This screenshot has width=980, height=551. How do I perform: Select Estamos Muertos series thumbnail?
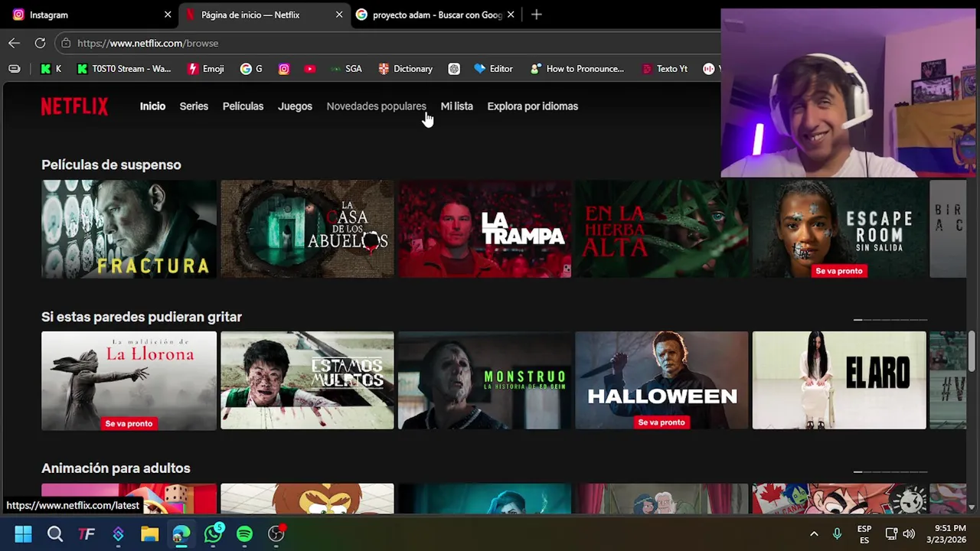[x=307, y=380]
